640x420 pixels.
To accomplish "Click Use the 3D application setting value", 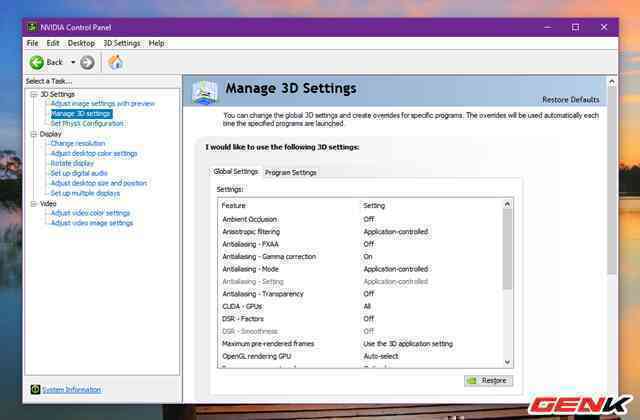I will pos(408,344).
